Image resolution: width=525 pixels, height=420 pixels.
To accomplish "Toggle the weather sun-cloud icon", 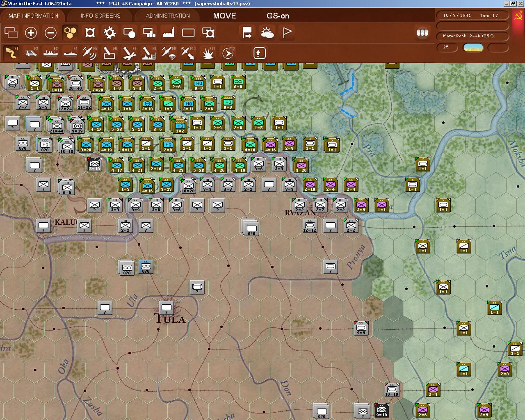I will (x=267, y=32).
